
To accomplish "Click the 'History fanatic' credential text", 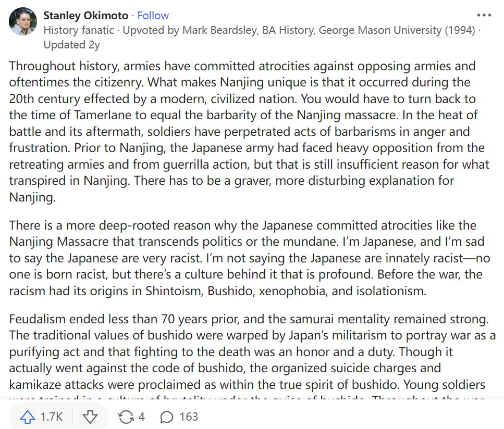I will [x=79, y=30].
